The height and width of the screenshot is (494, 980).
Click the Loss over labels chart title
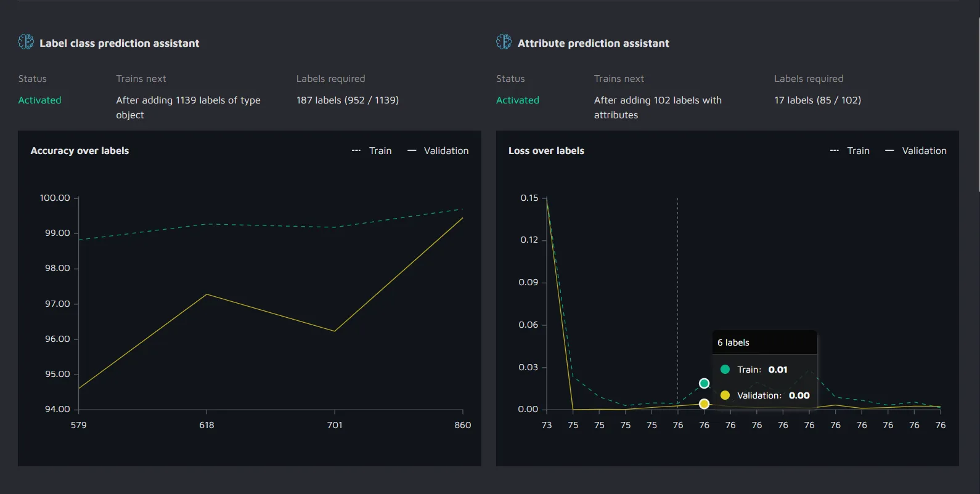point(546,151)
